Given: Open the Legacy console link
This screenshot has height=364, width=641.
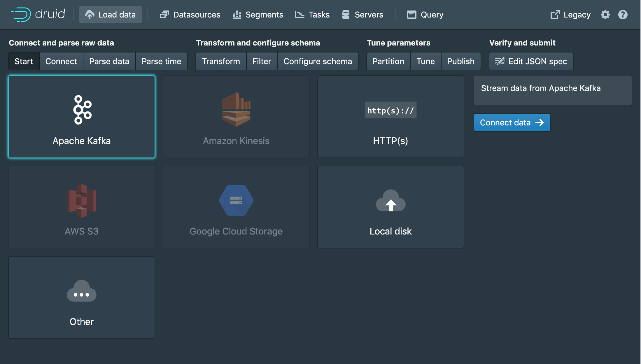Looking at the screenshot, I should click(x=570, y=15).
